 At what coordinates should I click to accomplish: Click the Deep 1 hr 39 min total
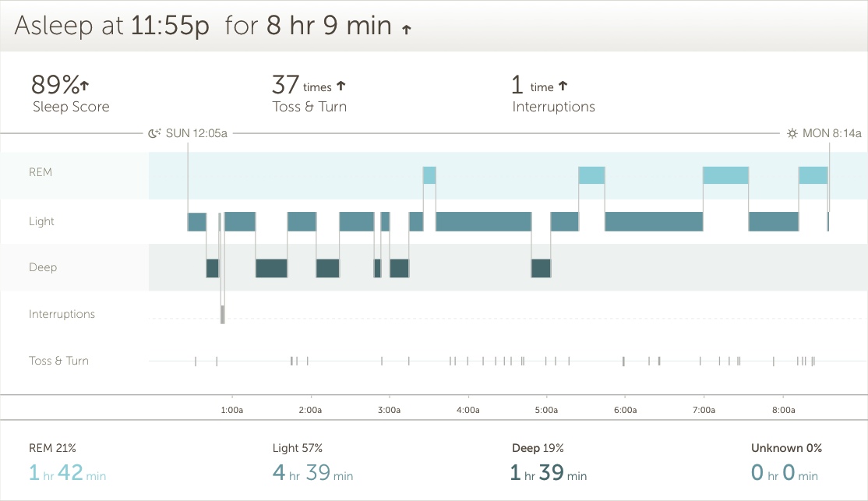pos(549,472)
